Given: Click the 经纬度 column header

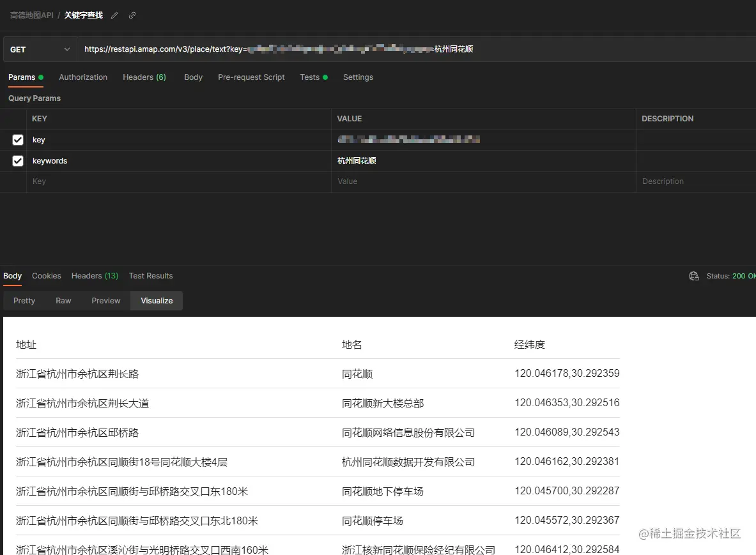Looking at the screenshot, I should [x=529, y=344].
